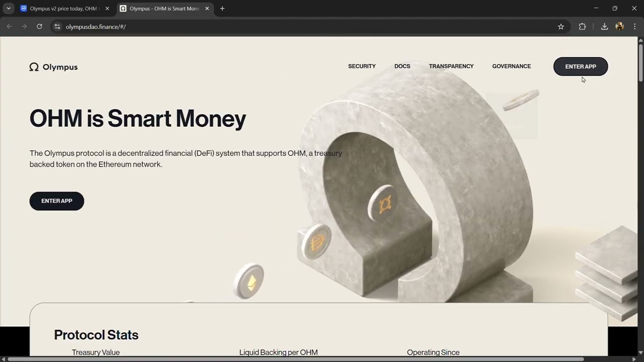Viewport: 644px width, 362px height.
Task: Open a new browser tab
Action: click(x=222, y=9)
